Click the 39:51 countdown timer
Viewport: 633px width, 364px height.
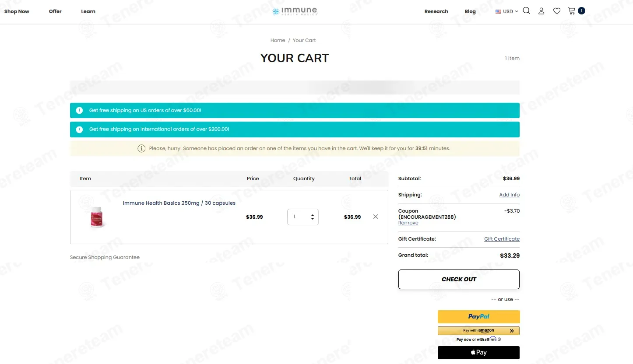click(422, 148)
